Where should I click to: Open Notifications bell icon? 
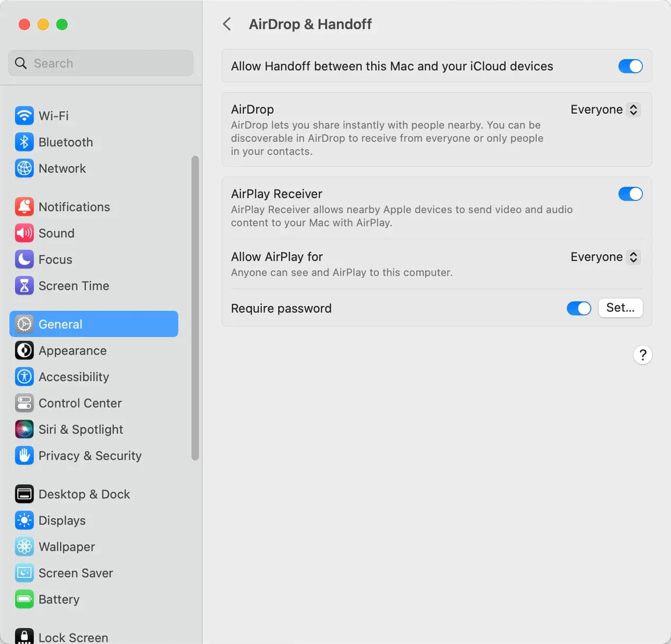24,207
